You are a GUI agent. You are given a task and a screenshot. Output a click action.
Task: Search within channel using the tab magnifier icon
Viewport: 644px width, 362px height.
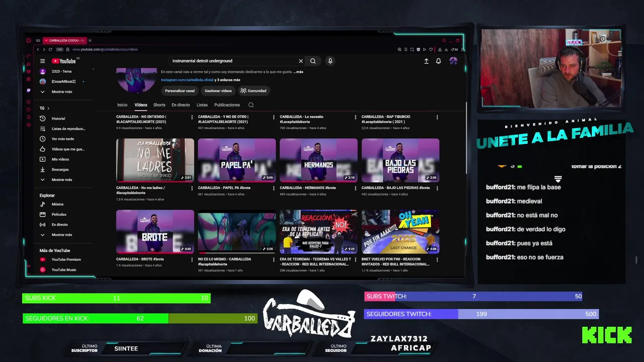[251, 105]
